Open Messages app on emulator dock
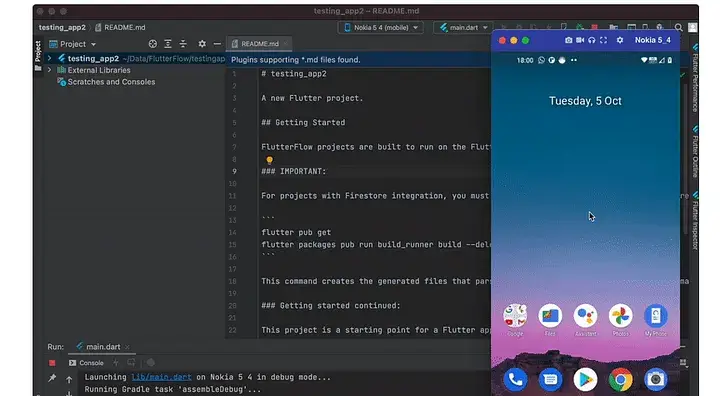The height and width of the screenshot is (396, 720). [550, 379]
